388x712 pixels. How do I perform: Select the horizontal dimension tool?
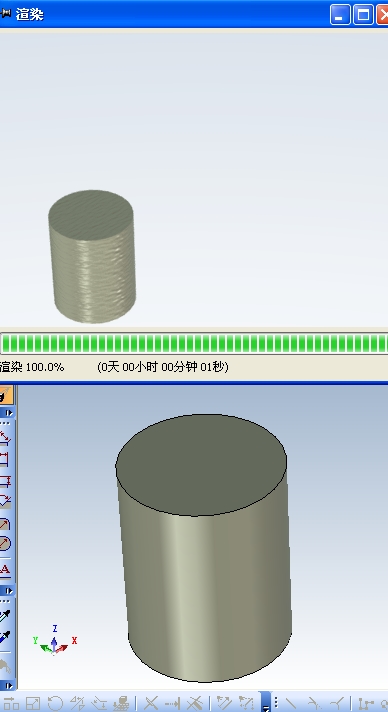5,459
